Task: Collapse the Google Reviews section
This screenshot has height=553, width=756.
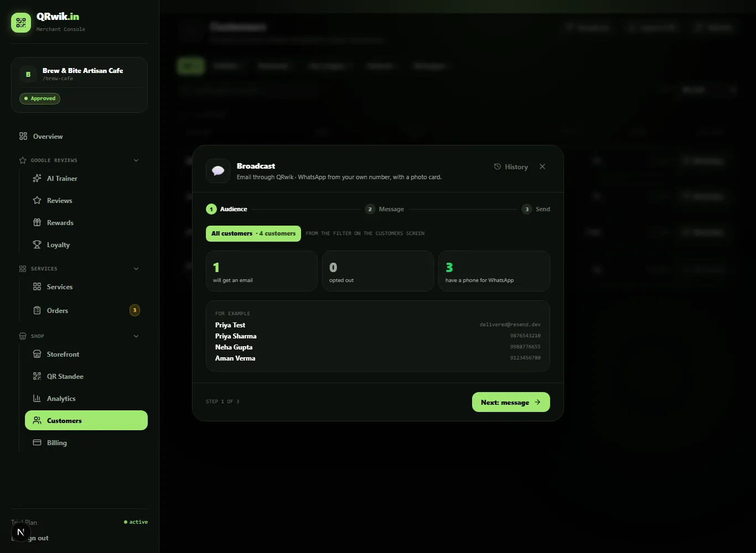Action: click(136, 160)
